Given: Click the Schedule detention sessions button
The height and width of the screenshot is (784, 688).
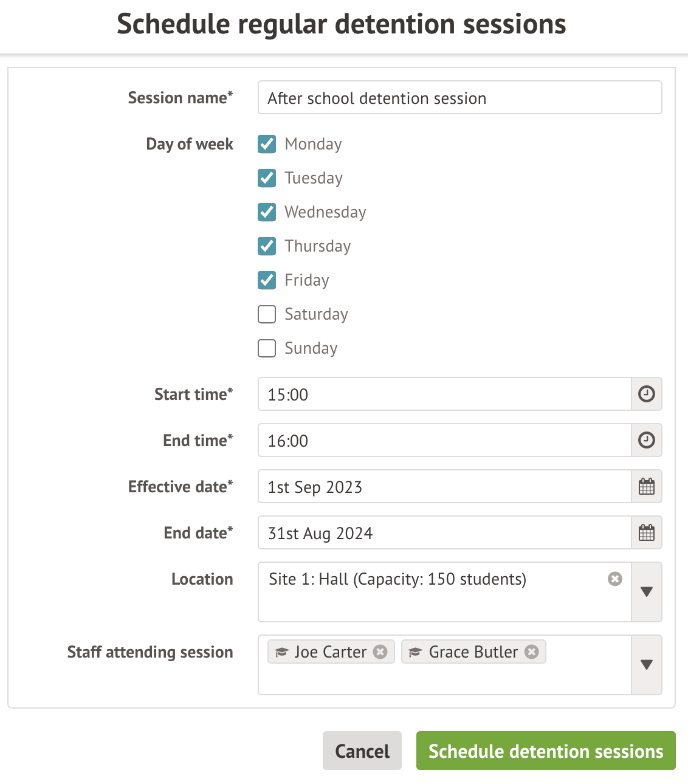Looking at the screenshot, I should pos(545,751).
